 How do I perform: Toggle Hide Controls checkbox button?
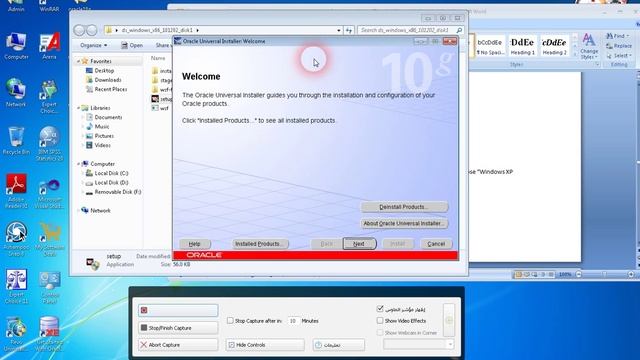click(265, 345)
